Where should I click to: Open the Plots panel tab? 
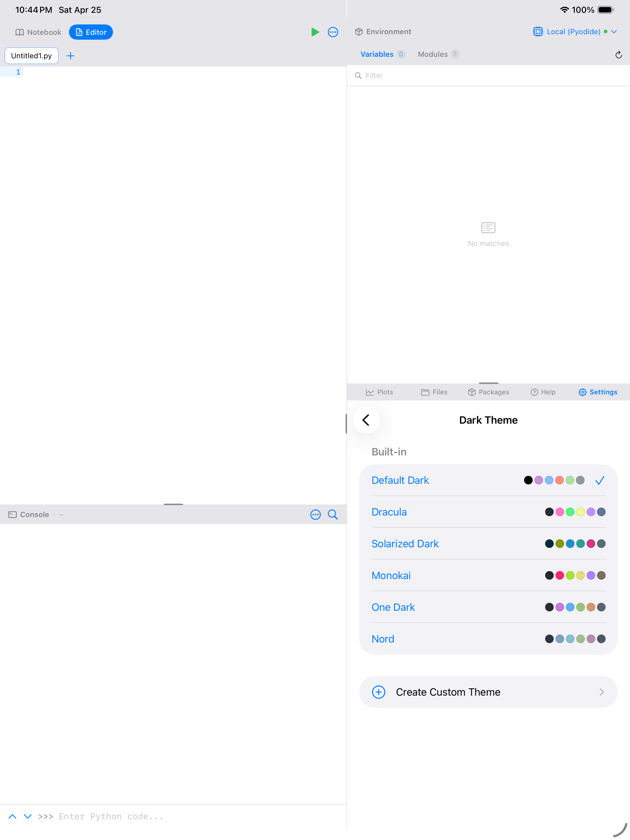click(x=379, y=392)
